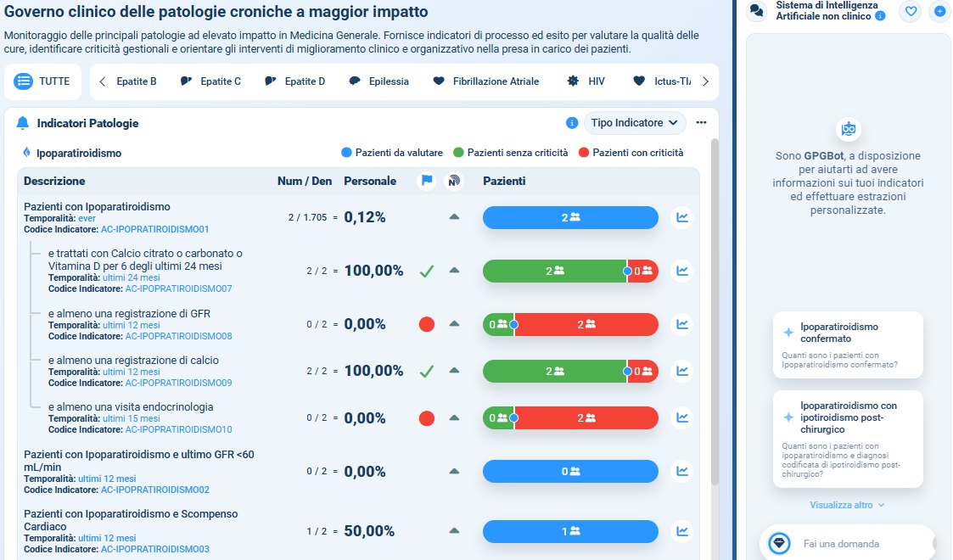Click Ipoparatiroidismo con ipotiroidismo post-chirurgico card

[x=848, y=440]
